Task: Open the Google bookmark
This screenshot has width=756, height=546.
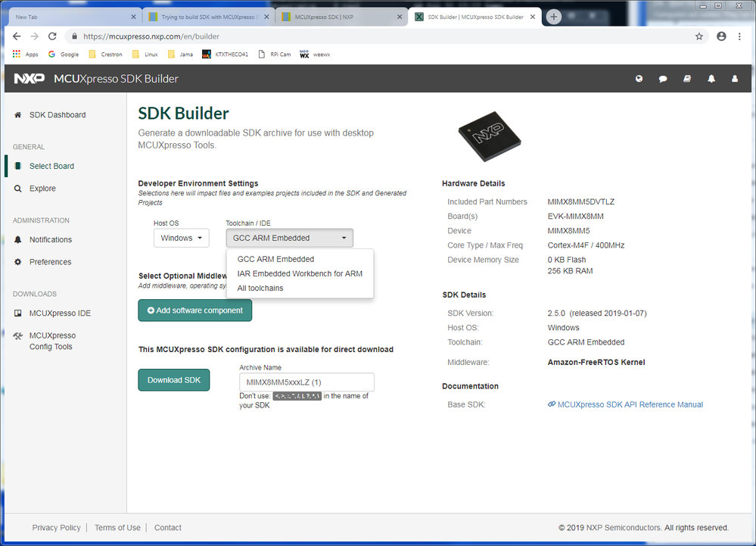Action: pos(64,55)
